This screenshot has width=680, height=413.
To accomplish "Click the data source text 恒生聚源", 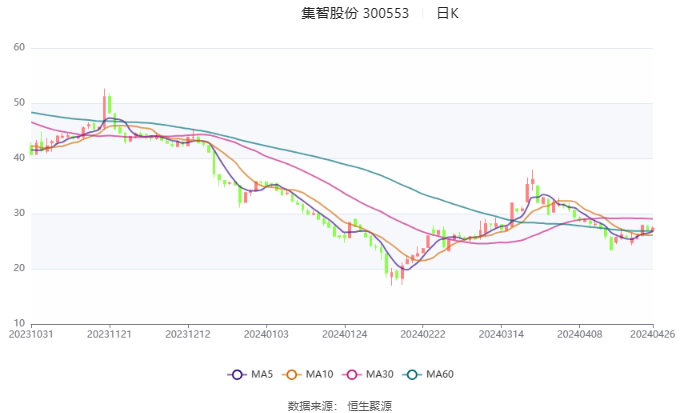I will [369, 406].
